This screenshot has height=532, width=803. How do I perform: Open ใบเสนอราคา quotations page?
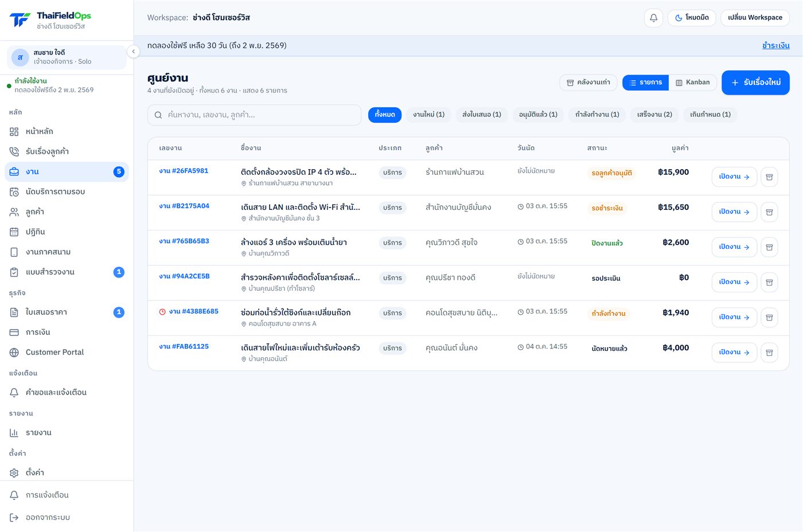(x=67, y=312)
